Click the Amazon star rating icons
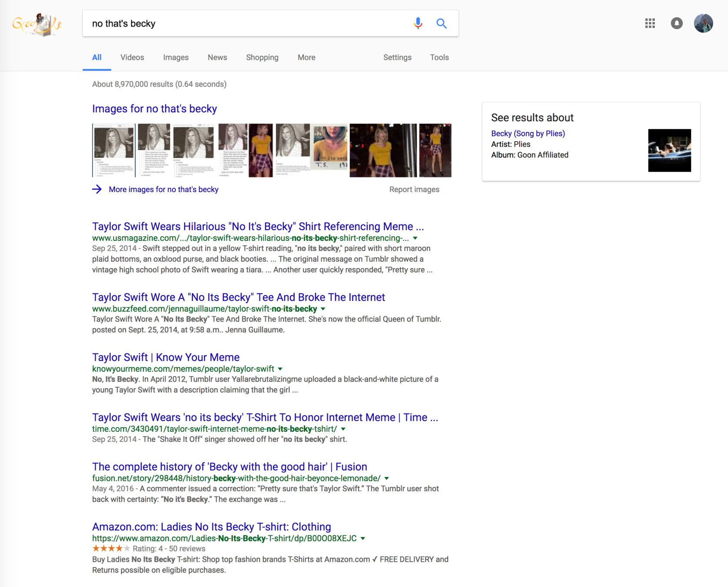Image resolution: width=728 pixels, height=587 pixels. (x=111, y=549)
